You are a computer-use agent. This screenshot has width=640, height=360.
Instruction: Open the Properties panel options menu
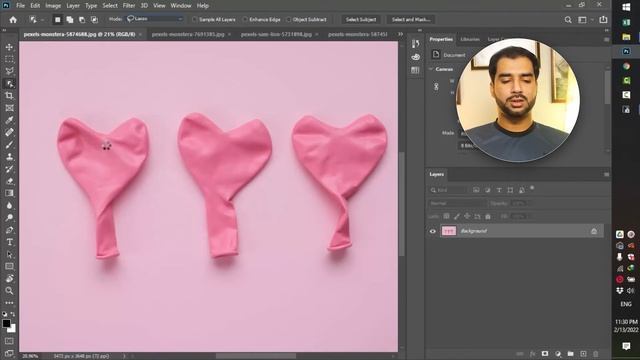[607, 40]
